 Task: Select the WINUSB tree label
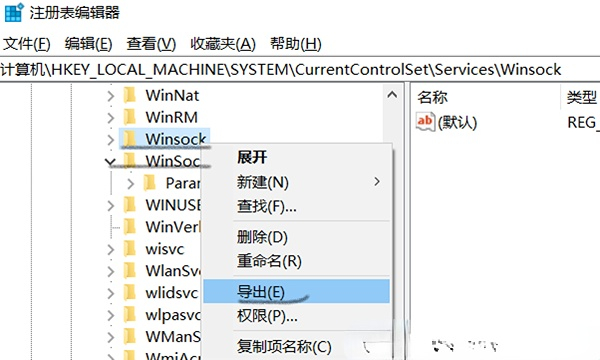click(173, 205)
